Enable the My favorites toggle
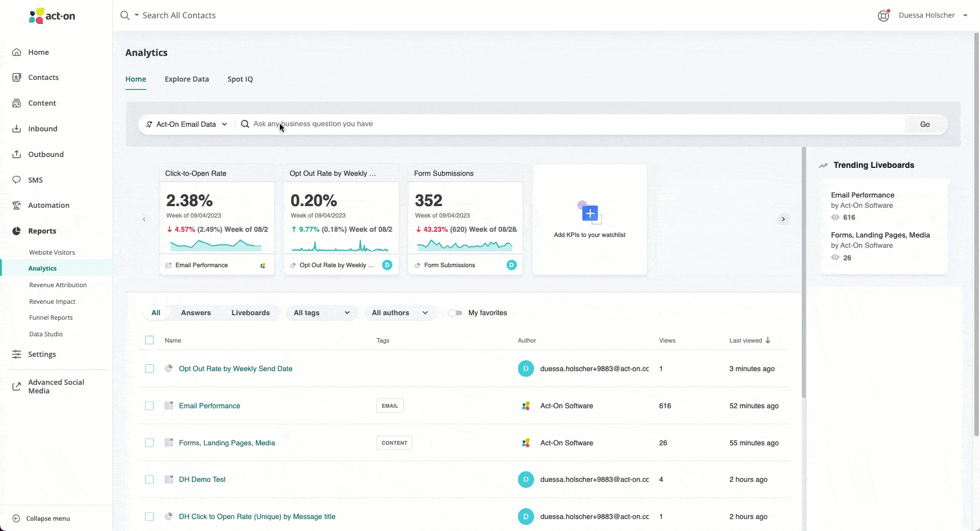The height and width of the screenshot is (531, 980). click(455, 313)
